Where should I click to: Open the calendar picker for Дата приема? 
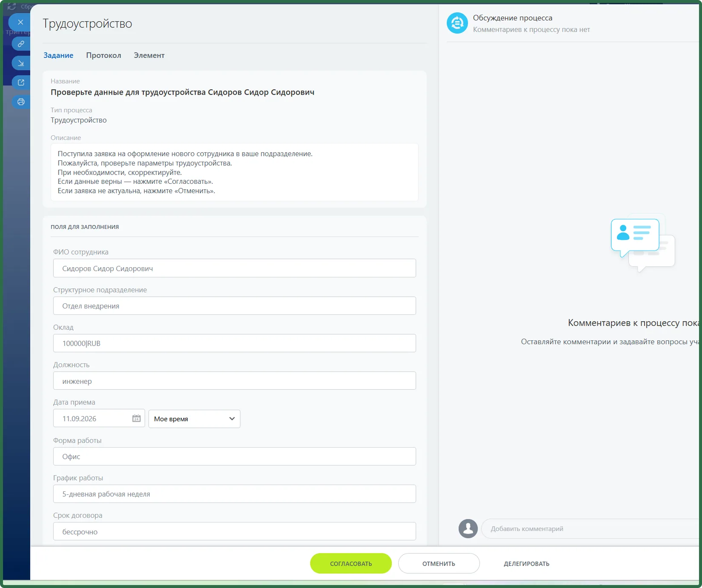click(136, 419)
